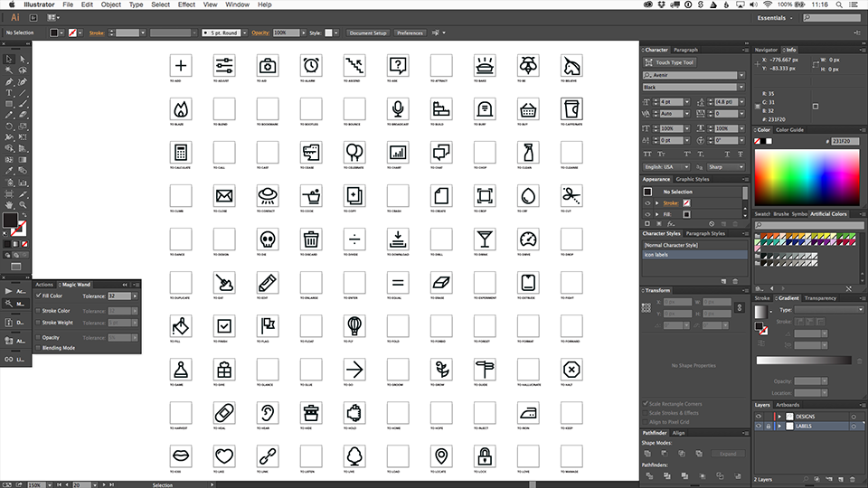
Task: Select the Type tool
Action: [x=9, y=93]
